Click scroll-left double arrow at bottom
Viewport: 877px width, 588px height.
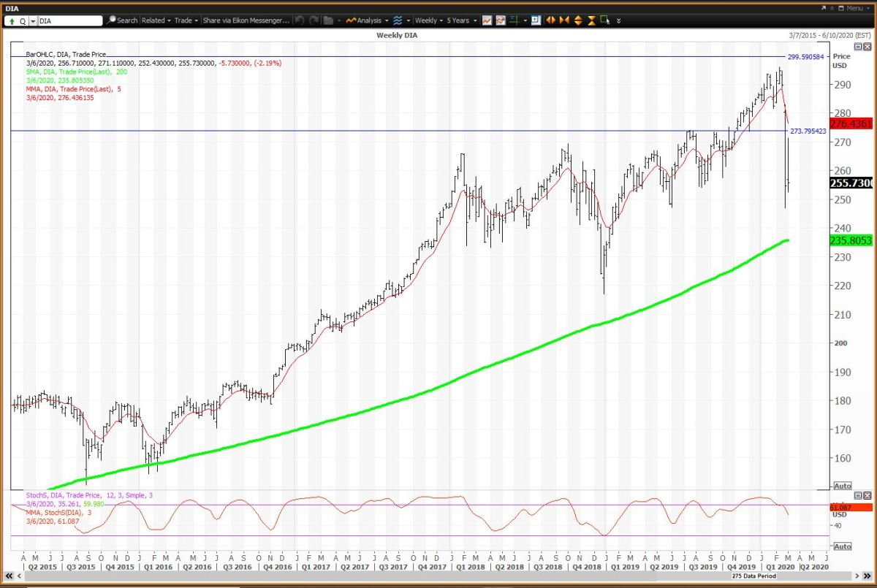(x=9, y=576)
